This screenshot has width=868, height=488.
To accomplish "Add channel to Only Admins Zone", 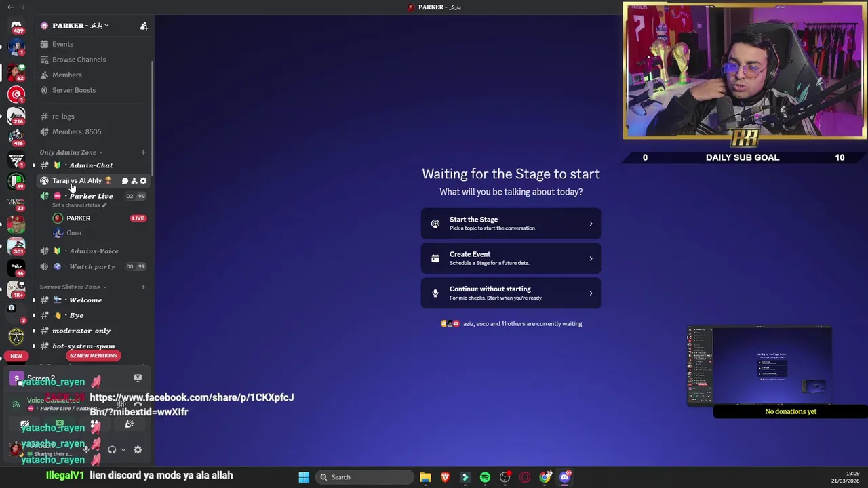I will click(143, 152).
